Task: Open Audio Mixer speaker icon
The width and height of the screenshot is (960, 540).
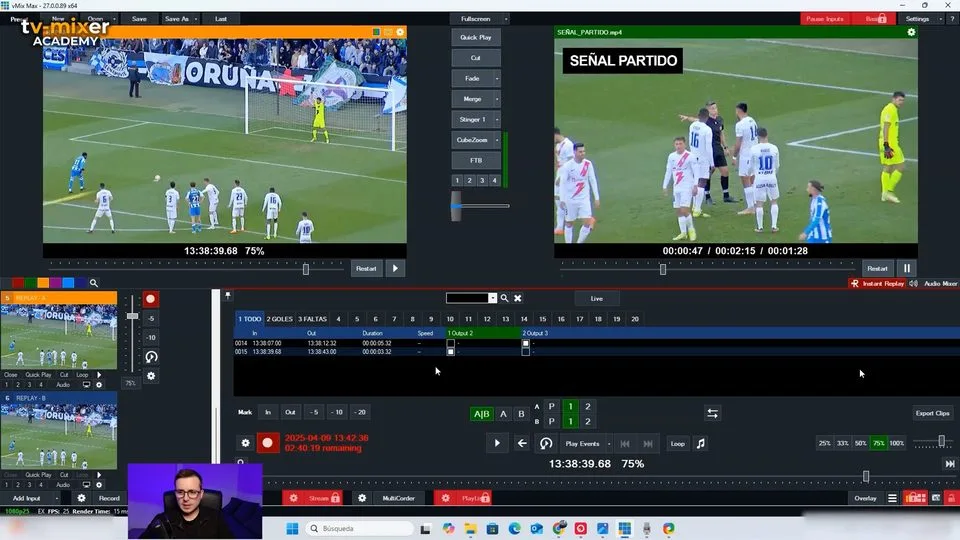Action: pyautogui.click(x=913, y=283)
